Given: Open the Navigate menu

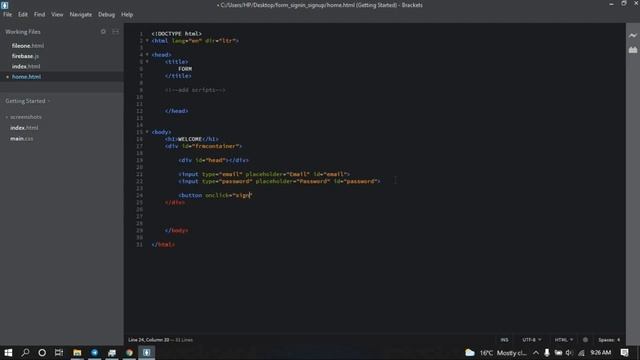Looking at the screenshot, I should (x=81, y=14).
